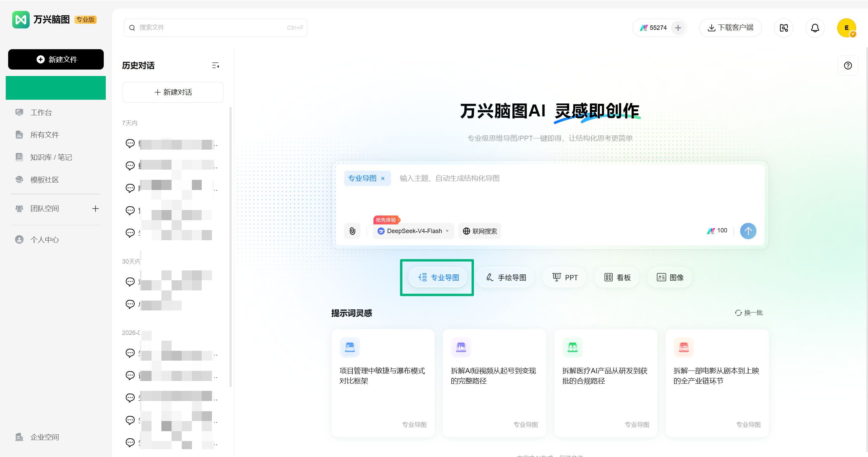This screenshot has height=457, width=868.
Task: Click the 新建文件 button
Action: [x=56, y=59]
